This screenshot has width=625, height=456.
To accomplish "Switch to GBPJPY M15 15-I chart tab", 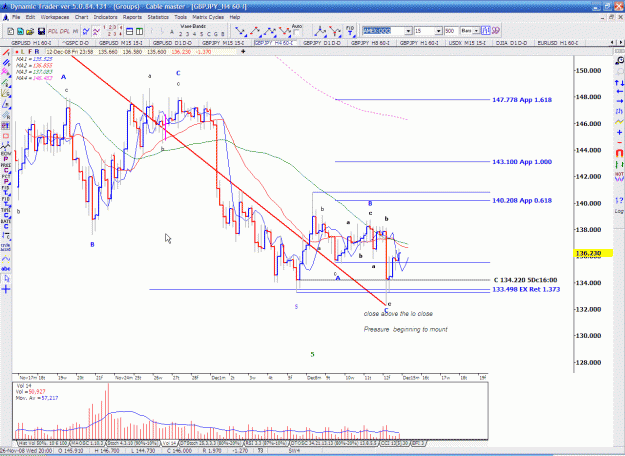I will pos(222,43).
